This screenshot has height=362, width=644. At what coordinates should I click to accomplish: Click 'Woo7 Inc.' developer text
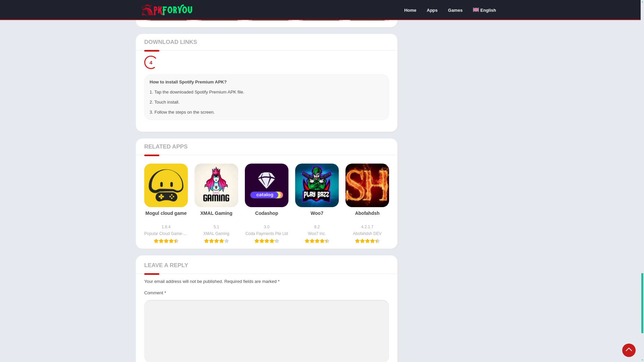coord(317,234)
